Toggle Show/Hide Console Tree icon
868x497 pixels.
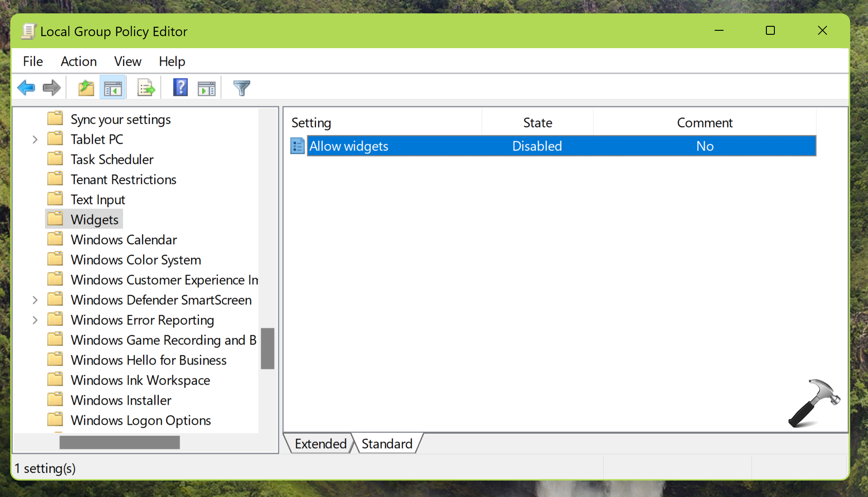(x=113, y=88)
